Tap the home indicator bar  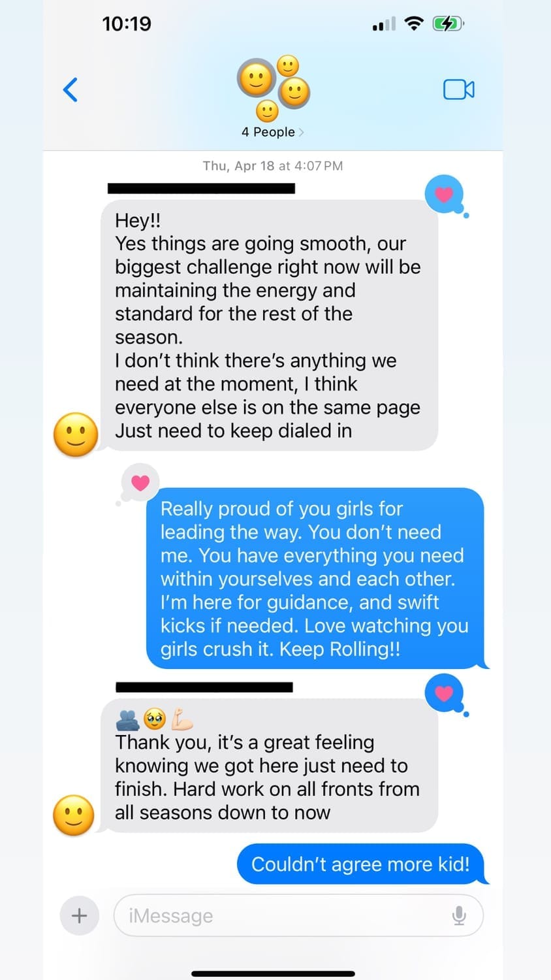tap(273, 973)
